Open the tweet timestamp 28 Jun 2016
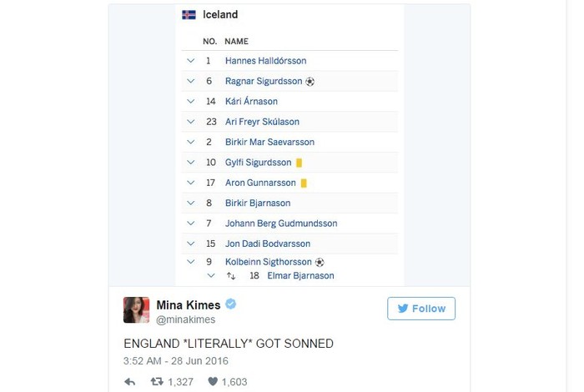584x392 pixels. 175,361
